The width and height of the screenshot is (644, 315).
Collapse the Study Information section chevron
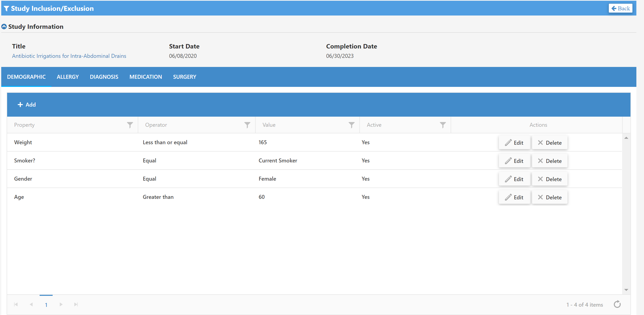4,27
